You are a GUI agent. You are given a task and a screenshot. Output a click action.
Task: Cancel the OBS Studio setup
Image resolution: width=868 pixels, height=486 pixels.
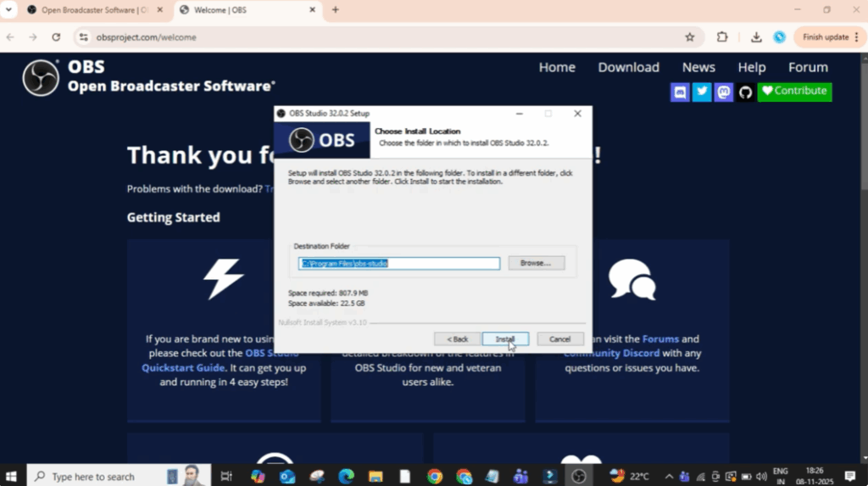[559, 339]
